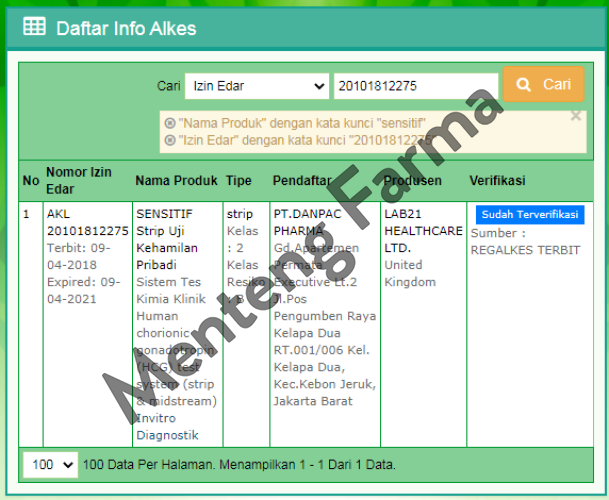Click the Sumber : REGALKES TERBIT text
The image size is (609, 500).
[525, 241]
